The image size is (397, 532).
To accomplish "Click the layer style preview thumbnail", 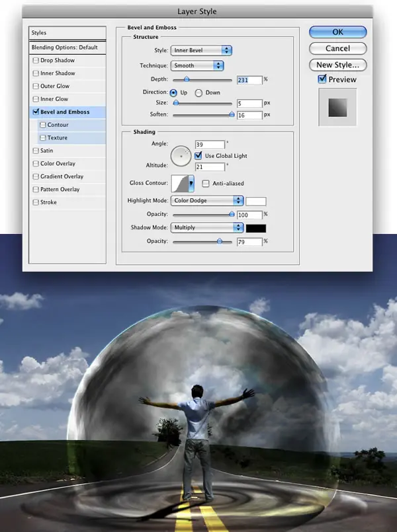I will [337, 108].
